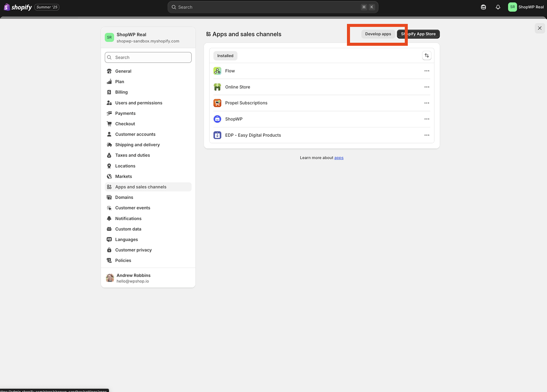Go to Notifications settings
The width and height of the screenshot is (547, 392).
coord(148,219)
